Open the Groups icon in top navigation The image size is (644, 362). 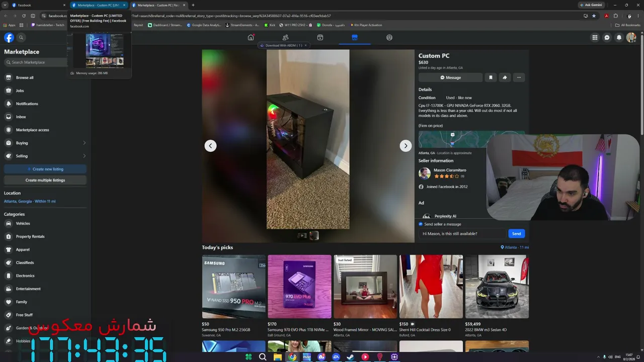[x=389, y=37]
